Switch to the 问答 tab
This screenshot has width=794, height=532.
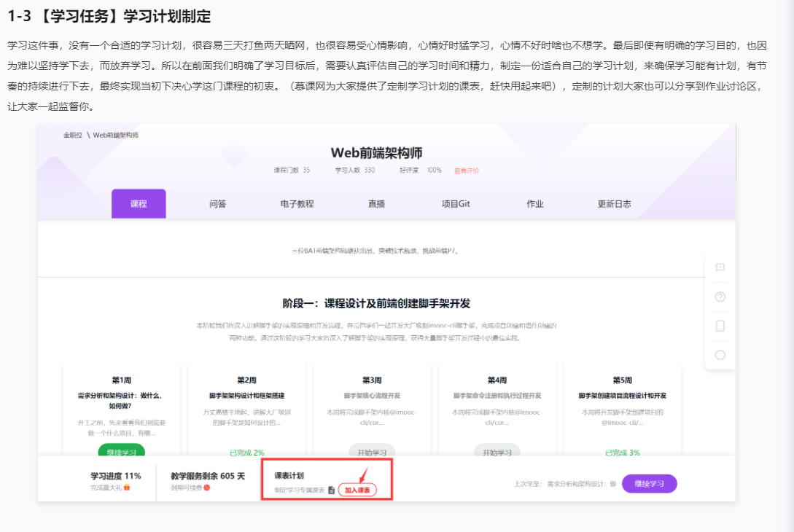pos(217,204)
